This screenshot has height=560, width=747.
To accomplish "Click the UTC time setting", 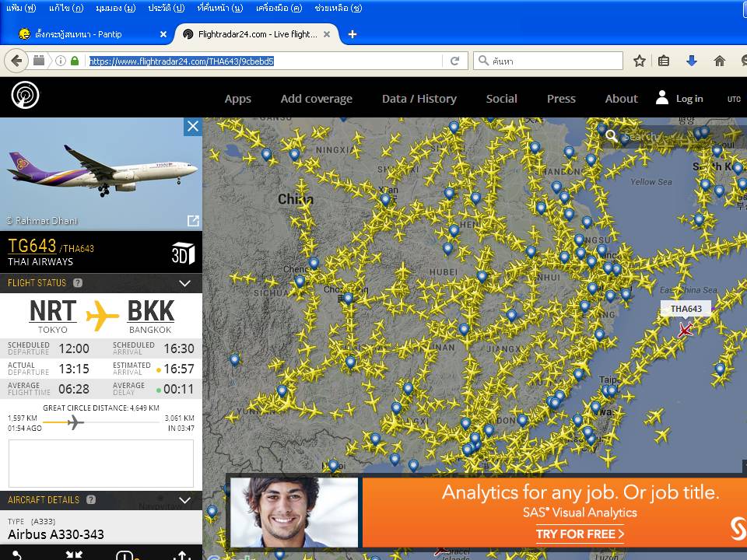I will (734, 99).
